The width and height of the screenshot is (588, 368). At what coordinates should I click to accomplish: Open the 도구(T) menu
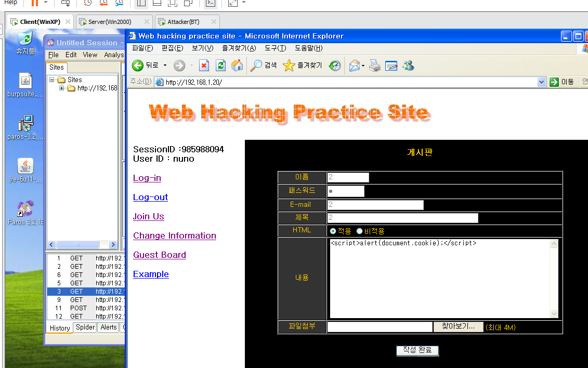(275, 48)
